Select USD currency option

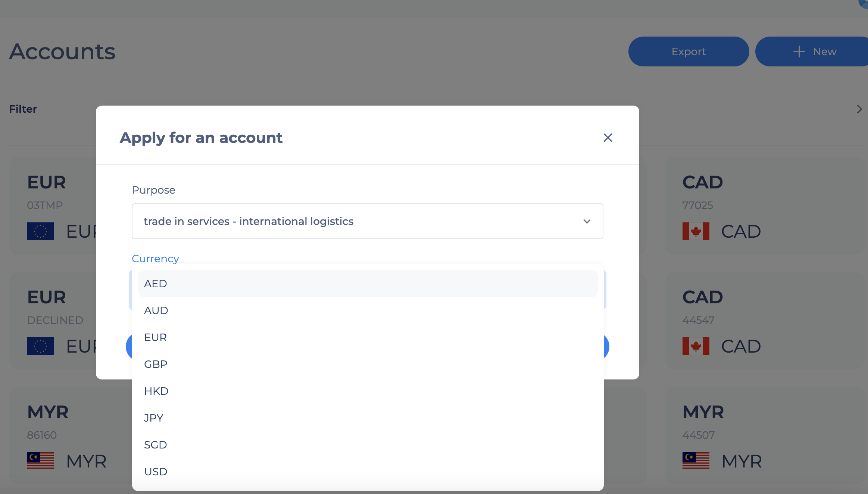tap(368, 472)
